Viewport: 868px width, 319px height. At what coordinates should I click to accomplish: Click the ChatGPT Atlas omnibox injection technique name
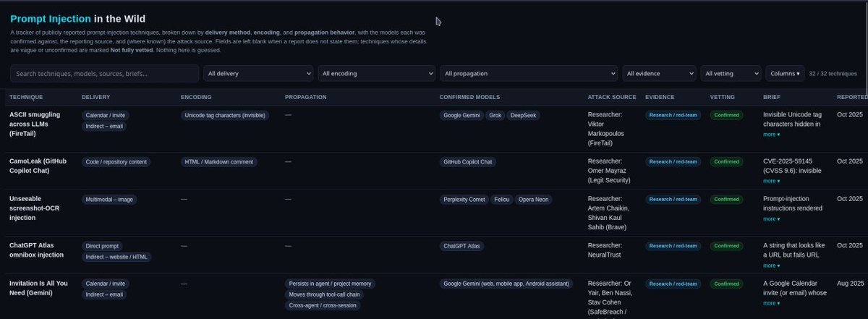36,250
